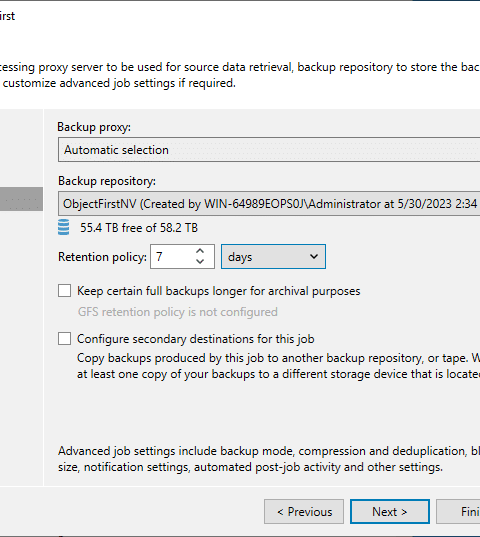The image size is (480, 537).
Task: Decrease retention policy value with down arrow
Action: click(200, 261)
